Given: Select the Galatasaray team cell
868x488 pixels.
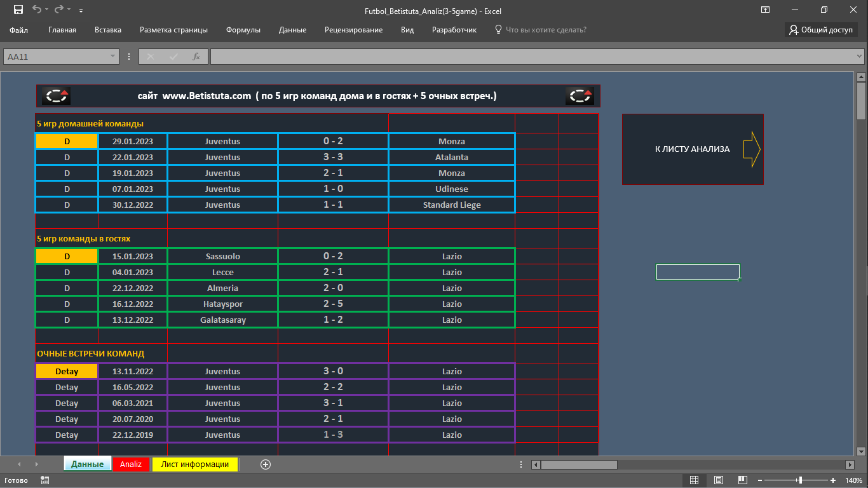Looking at the screenshot, I should (222, 320).
